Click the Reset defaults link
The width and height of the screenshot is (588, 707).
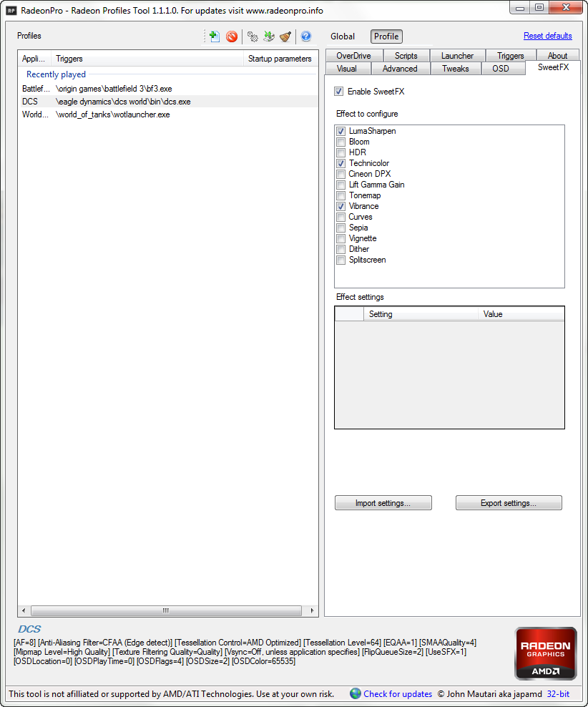click(547, 36)
